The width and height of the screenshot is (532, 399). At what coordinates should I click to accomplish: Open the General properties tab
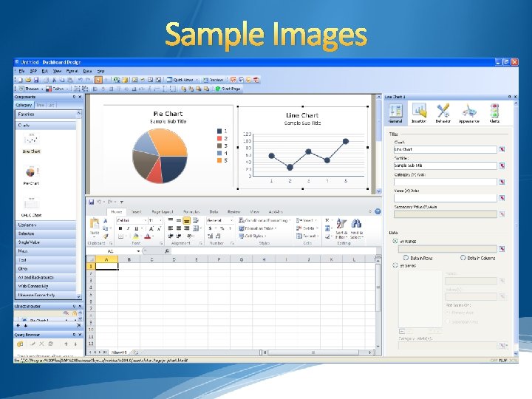tap(395, 114)
